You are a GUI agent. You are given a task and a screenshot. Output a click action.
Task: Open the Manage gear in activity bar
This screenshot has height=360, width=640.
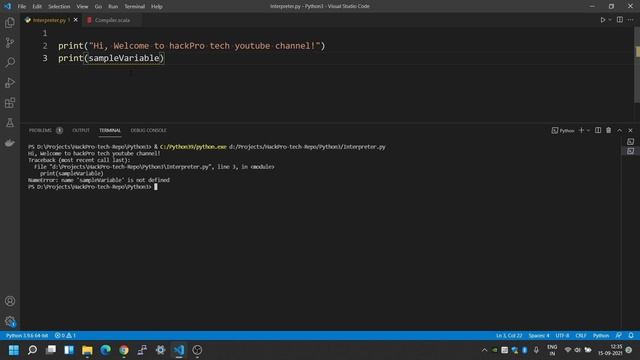click(x=10, y=321)
